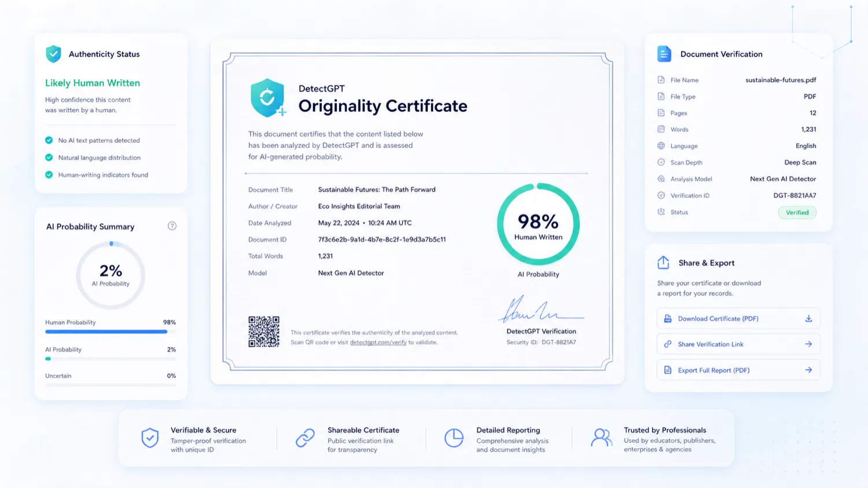Click the check beside No AI text patterns detected
868x488 pixels.
(x=49, y=140)
